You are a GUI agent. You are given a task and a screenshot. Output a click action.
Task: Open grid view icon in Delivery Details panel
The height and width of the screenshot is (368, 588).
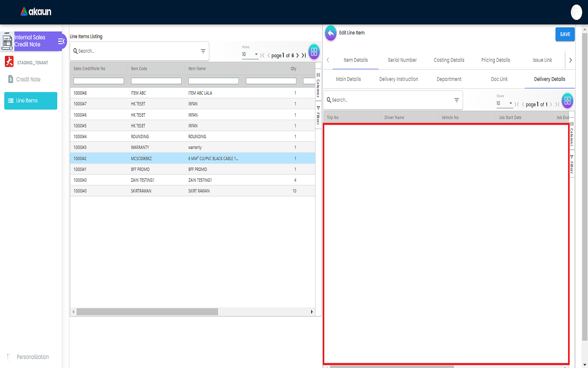pos(567,101)
